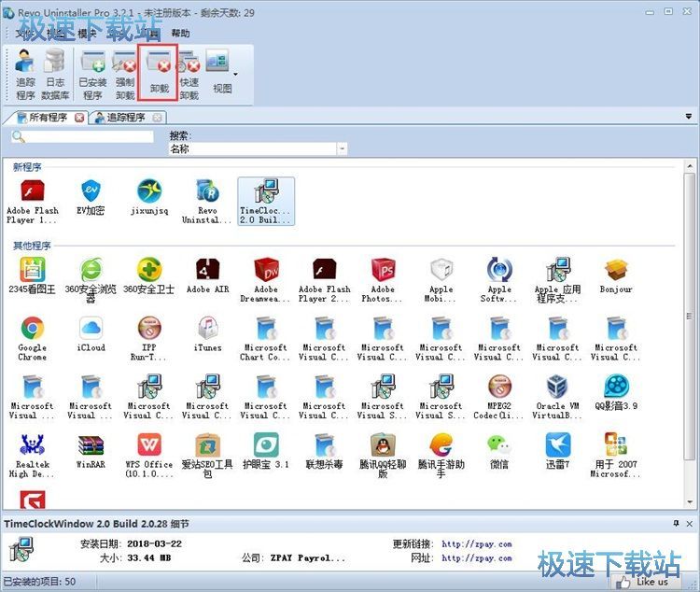Select WPS Office (10.1.0... program
Screen dimensions: 700x592
[x=149, y=456]
